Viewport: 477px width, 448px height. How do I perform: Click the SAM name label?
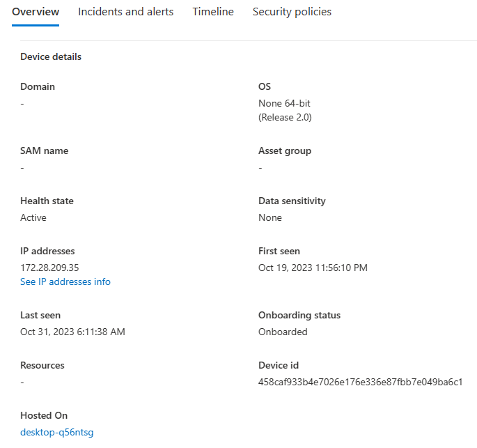pyautogui.click(x=45, y=150)
